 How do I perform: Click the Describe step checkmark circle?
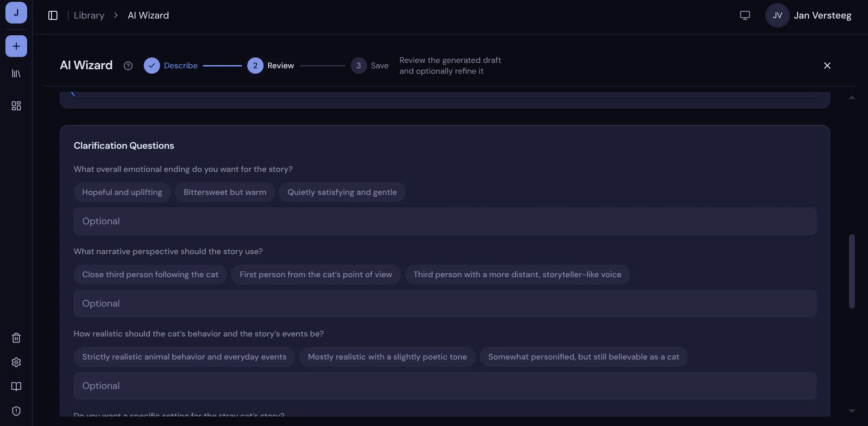152,66
